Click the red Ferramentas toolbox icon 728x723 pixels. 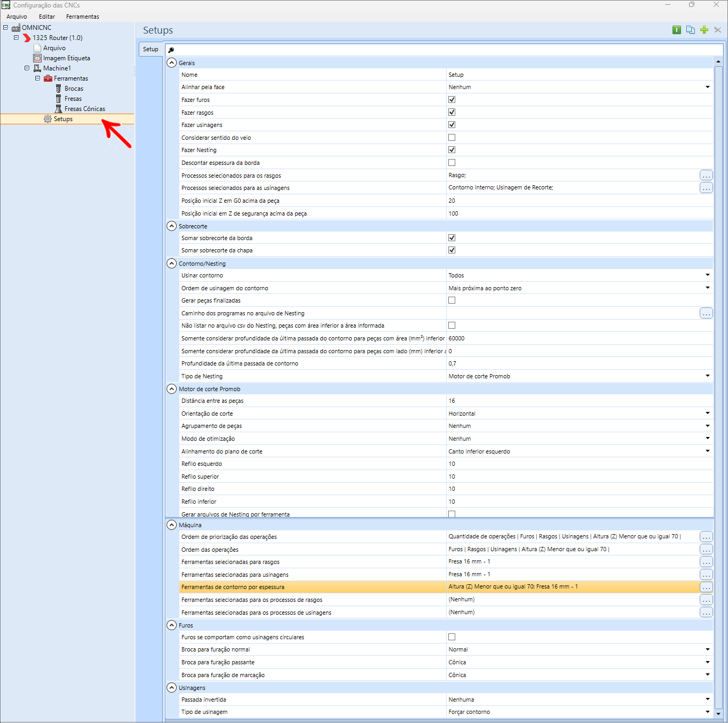click(48, 78)
